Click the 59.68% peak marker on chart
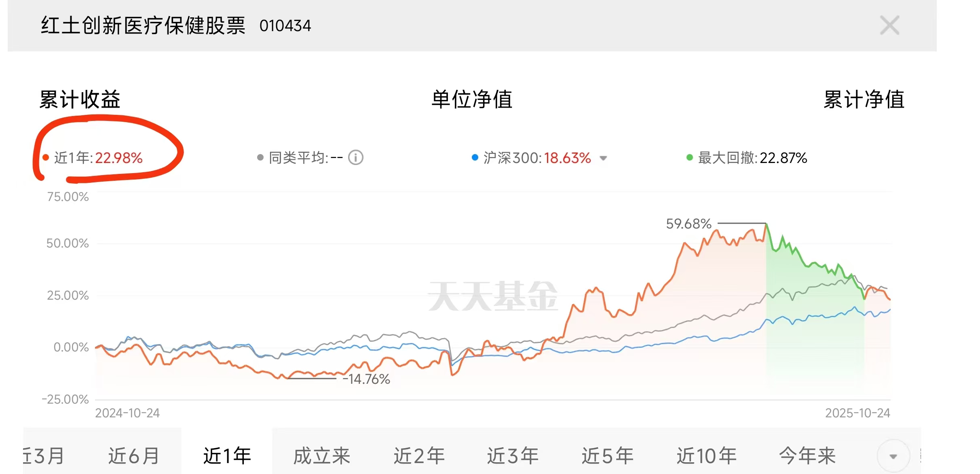 [x=766, y=224]
